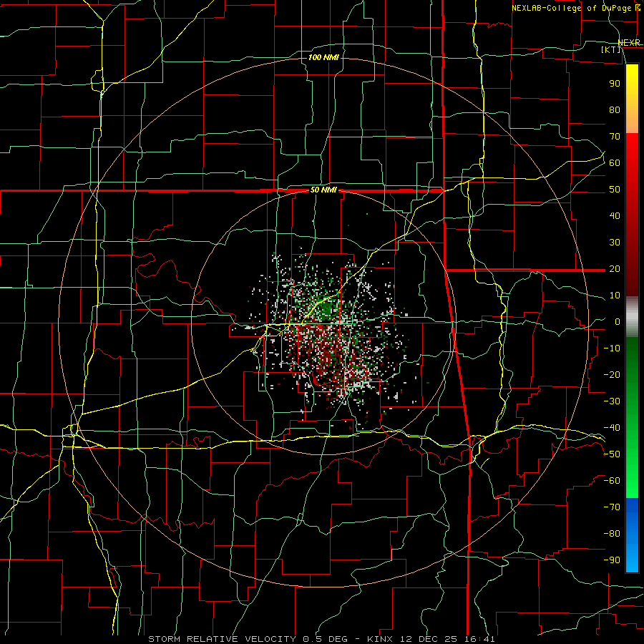The width and height of the screenshot is (644, 644).
Task: Select the 70 tick label on the legend
Action: pos(615,137)
